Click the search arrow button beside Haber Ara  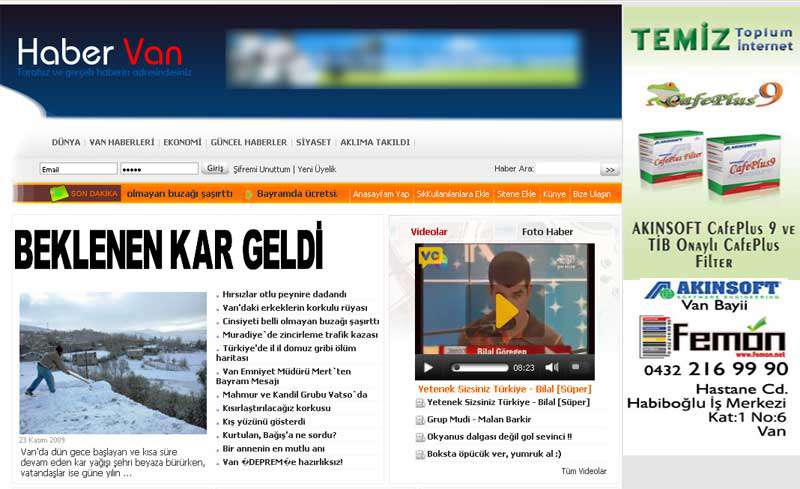pyautogui.click(x=610, y=169)
